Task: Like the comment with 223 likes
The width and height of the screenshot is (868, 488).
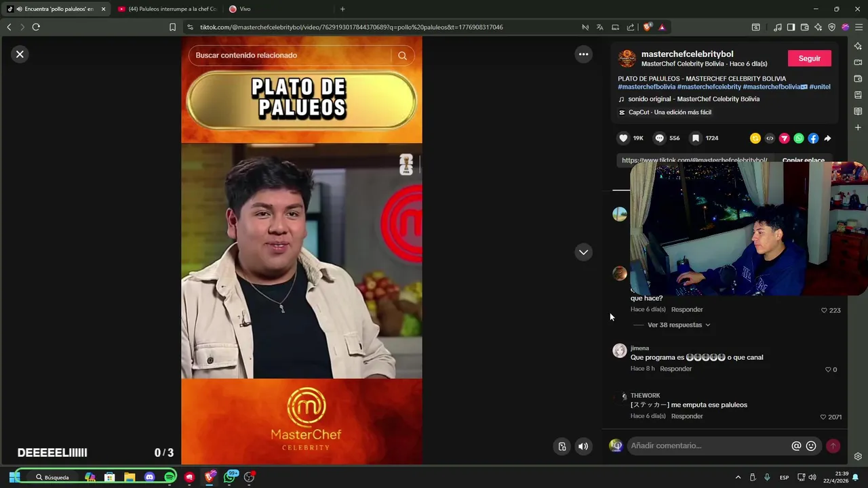Action: [x=824, y=310]
